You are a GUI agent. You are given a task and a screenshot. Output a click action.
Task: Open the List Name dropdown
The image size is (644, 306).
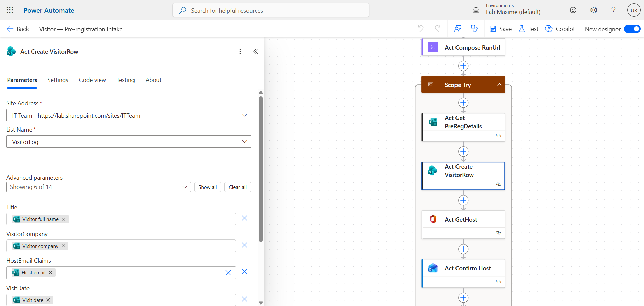pos(129,142)
